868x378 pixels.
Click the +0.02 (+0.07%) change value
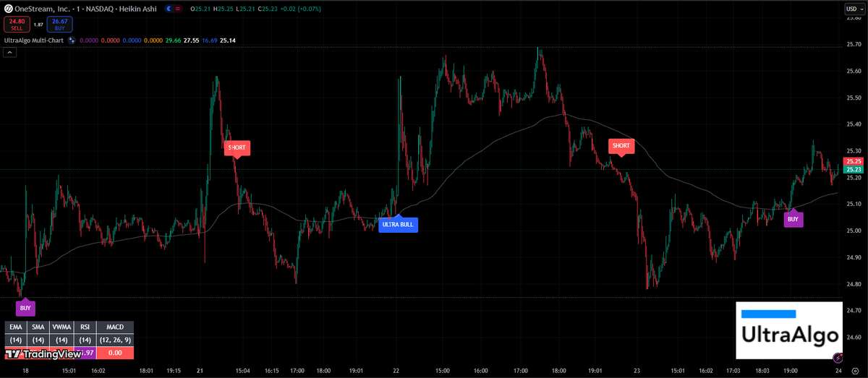300,9
